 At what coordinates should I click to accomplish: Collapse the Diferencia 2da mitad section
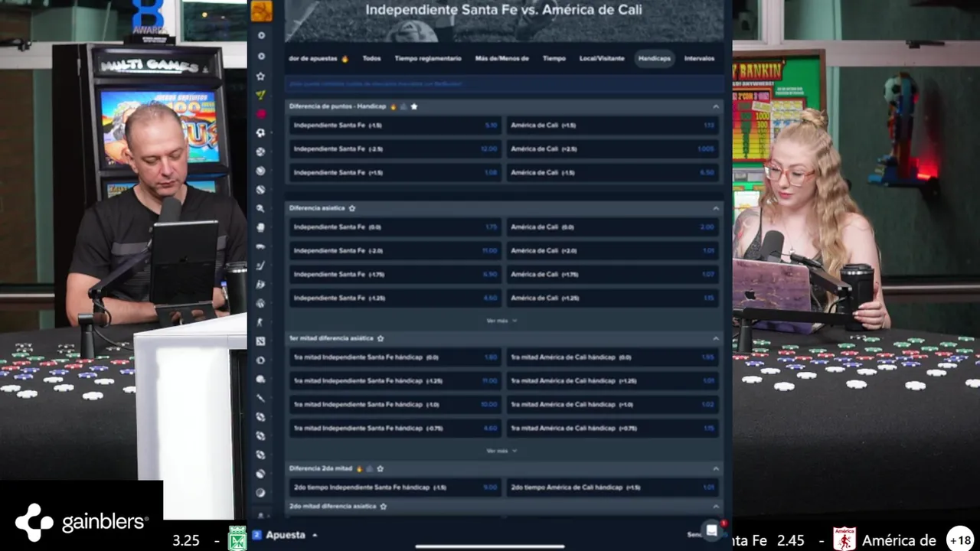[716, 468]
